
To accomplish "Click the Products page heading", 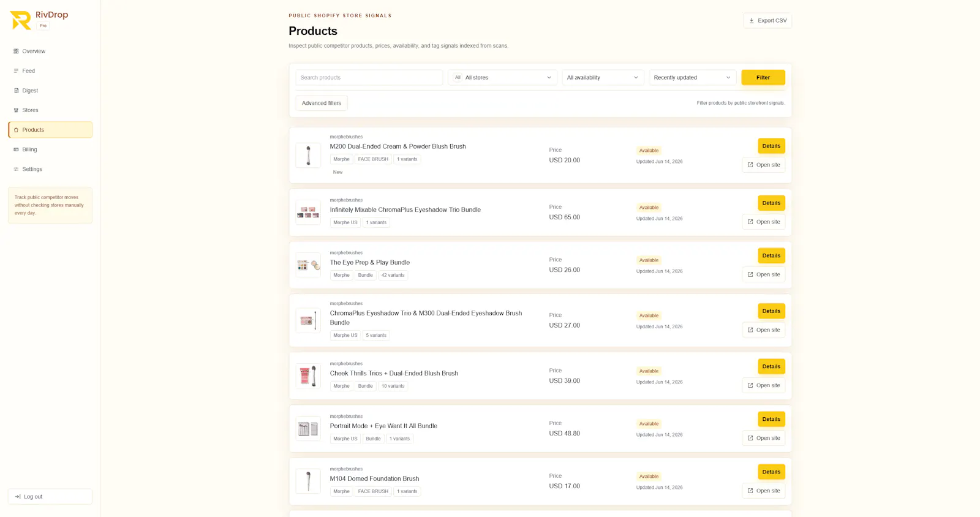I will 313,31.
